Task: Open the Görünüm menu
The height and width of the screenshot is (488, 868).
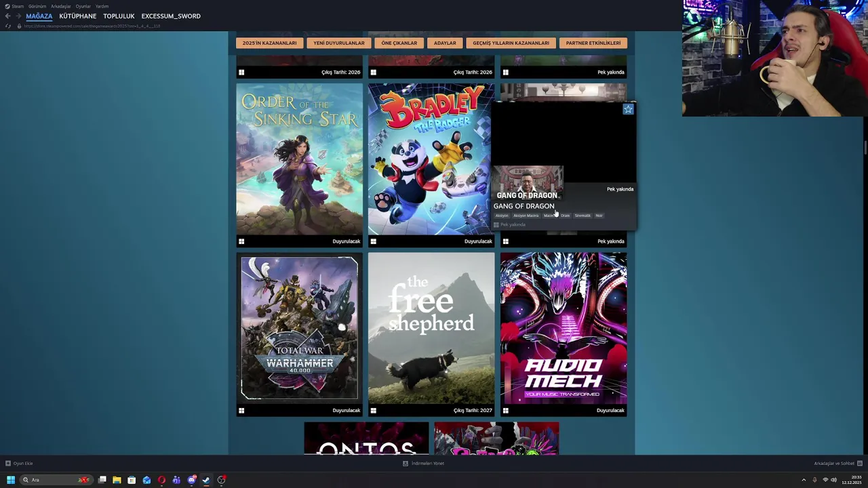Action: (37, 6)
